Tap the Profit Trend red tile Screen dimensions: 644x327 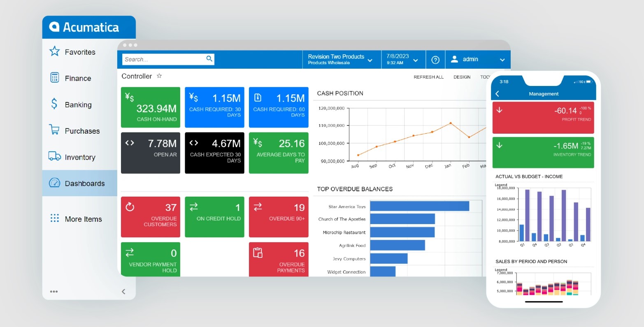pyautogui.click(x=543, y=118)
